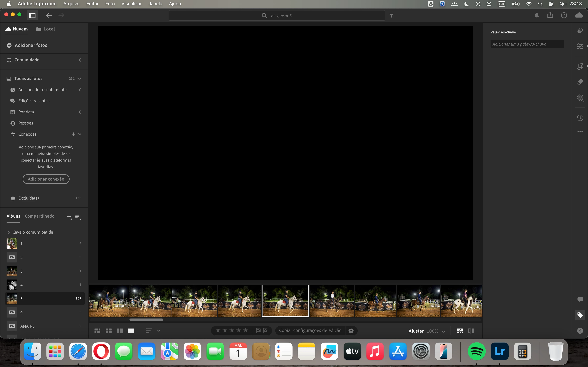
Task: Click the filmstrip horizontal scrollbar
Action: (146, 320)
